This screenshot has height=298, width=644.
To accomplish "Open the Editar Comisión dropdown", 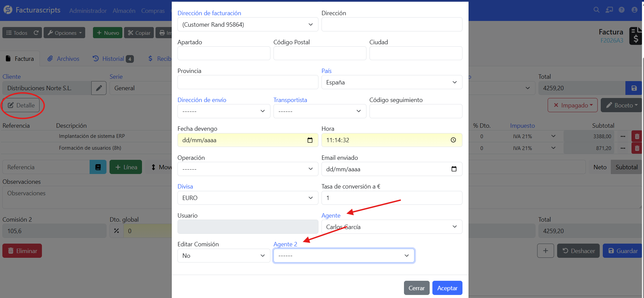I will tap(224, 256).
